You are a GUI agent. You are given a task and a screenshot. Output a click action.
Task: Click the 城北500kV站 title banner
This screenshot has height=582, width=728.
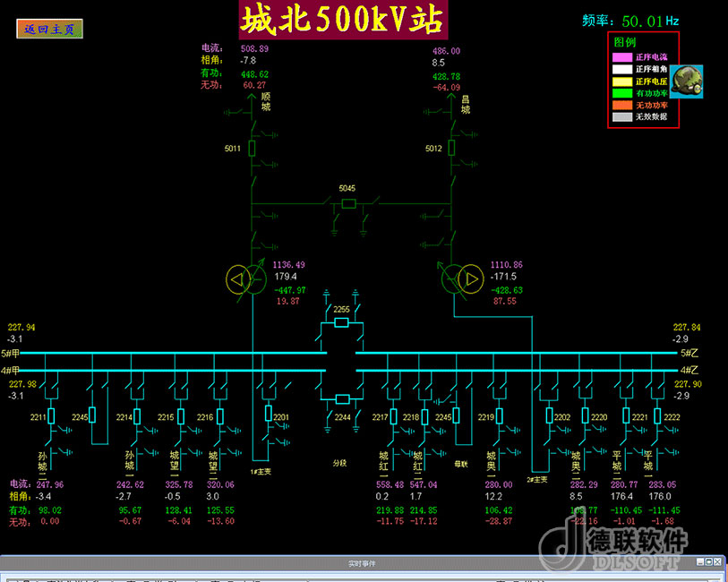[x=340, y=21]
